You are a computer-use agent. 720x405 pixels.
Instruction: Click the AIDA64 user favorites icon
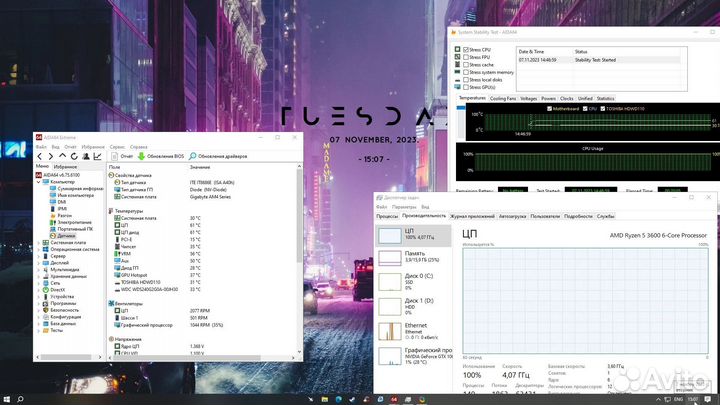(86, 157)
